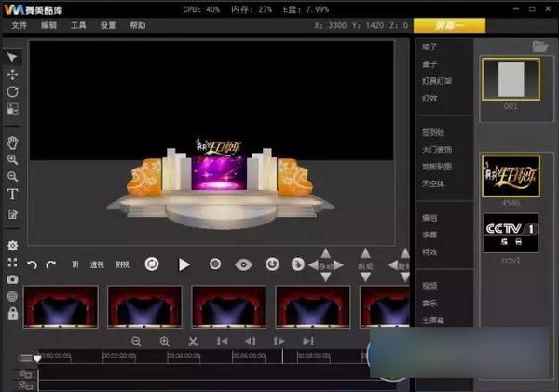Viewport: 559px width, 392px height.
Task: Select the 大门装饰 category
Action: 437,150
